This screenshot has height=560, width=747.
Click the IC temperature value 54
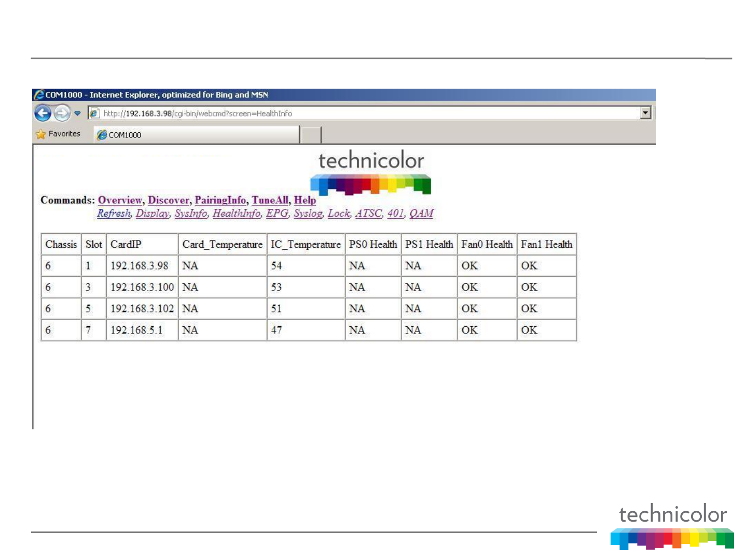point(306,266)
